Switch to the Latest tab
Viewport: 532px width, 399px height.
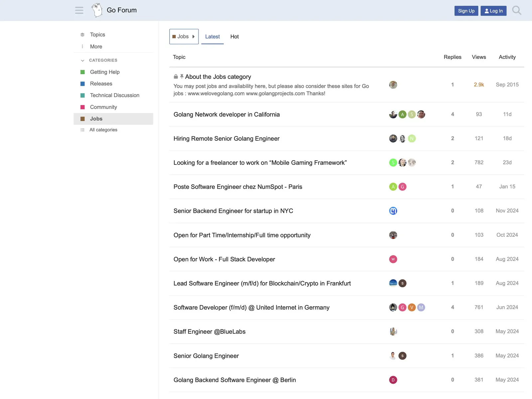[x=212, y=37]
